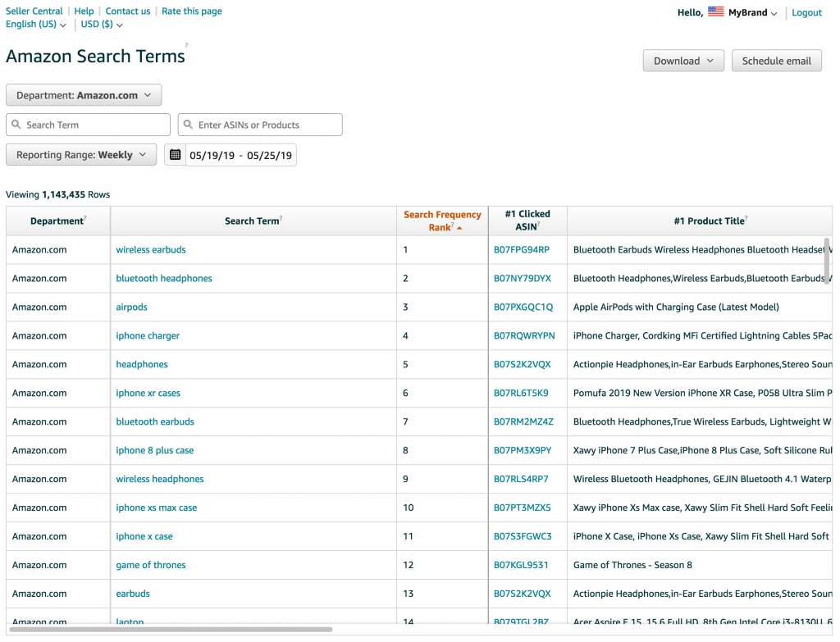The image size is (840, 642).
Task: Click magnifier icon in Search Term box
Action: (16, 125)
